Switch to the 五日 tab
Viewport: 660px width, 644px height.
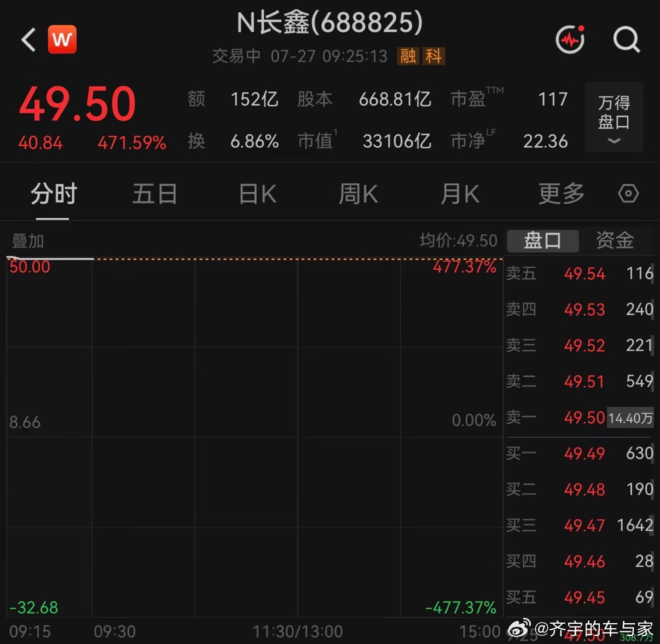tap(155, 194)
